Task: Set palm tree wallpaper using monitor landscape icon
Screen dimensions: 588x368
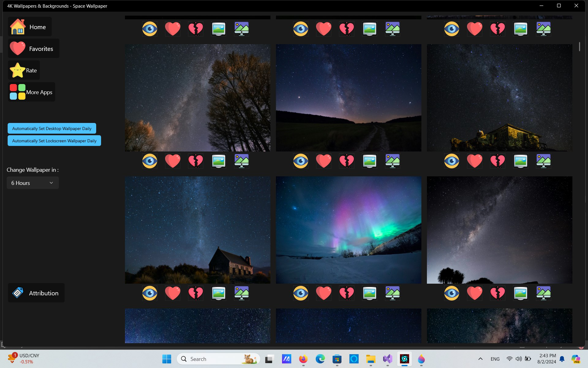Action: pos(544,293)
